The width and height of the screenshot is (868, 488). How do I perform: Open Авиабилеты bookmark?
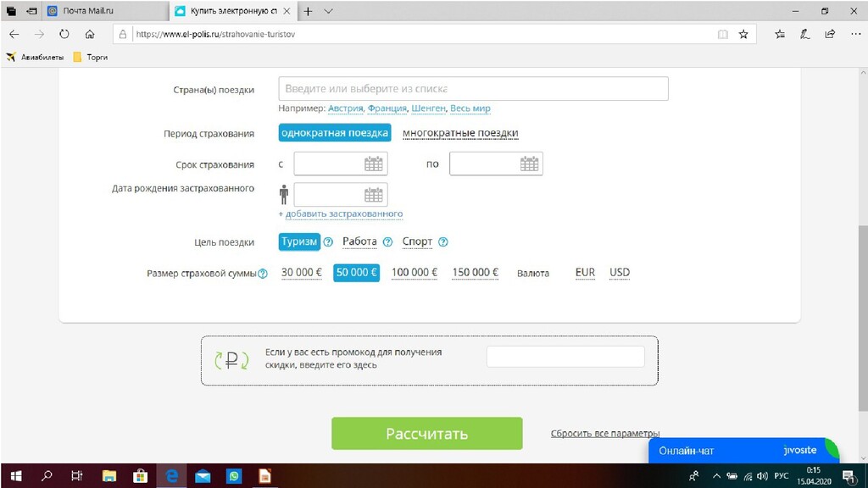[35, 57]
